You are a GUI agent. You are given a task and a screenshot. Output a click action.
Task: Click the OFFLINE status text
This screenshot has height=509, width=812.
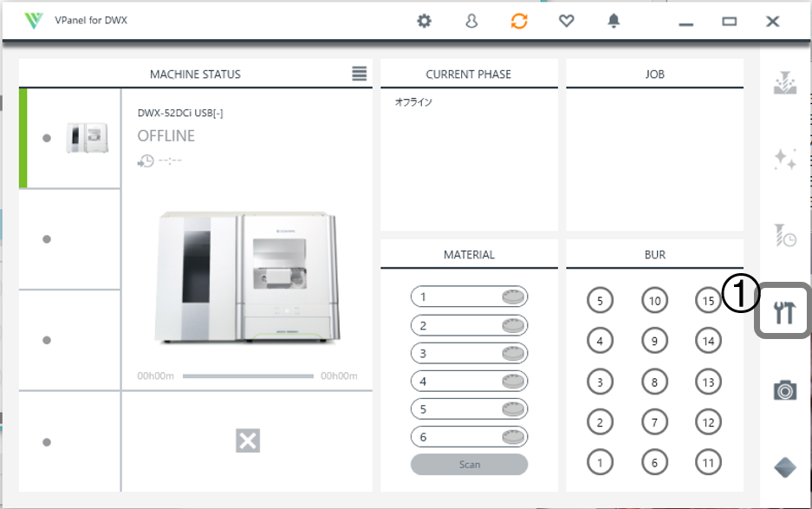166,136
